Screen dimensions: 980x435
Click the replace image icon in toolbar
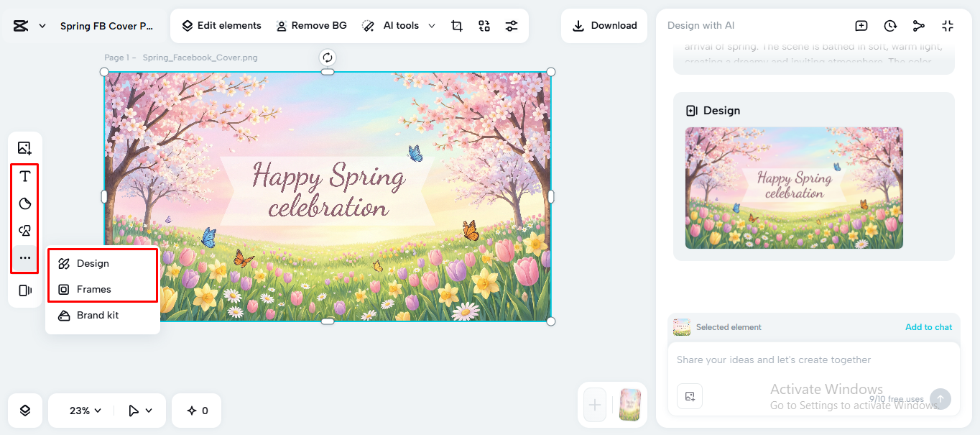point(484,26)
